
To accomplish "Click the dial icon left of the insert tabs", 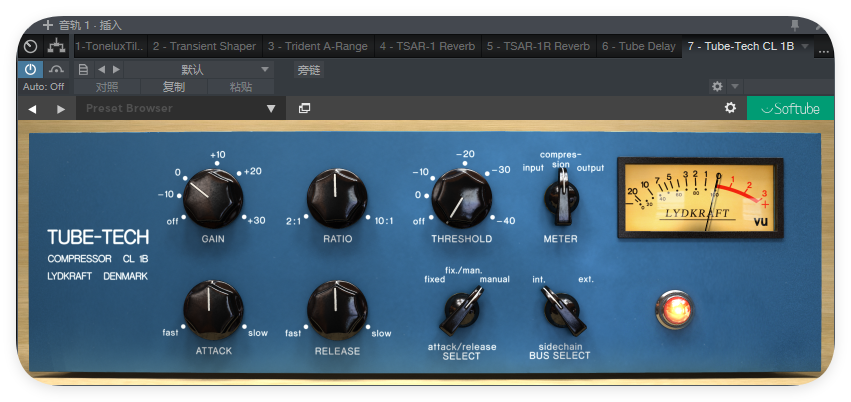I will [x=30, y=47].
